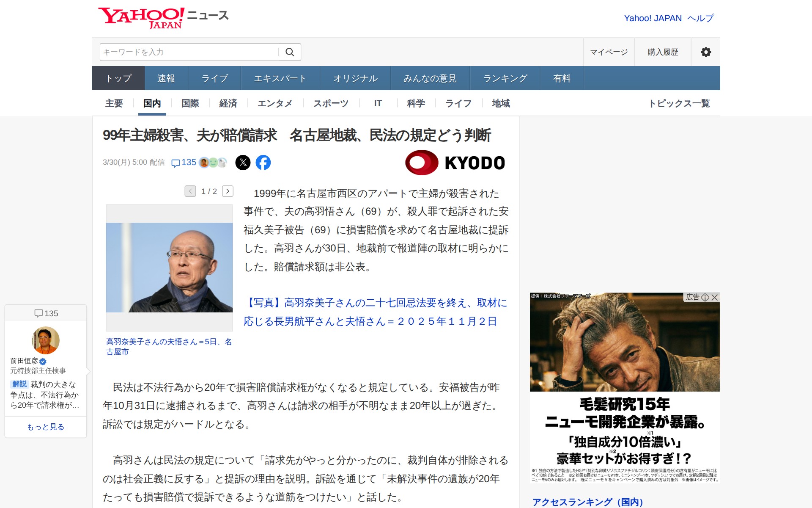Image resolution: width=812 pixels, height=508 pixels.
Task: Open the エキスパート tab
Action: pos(280,78)
